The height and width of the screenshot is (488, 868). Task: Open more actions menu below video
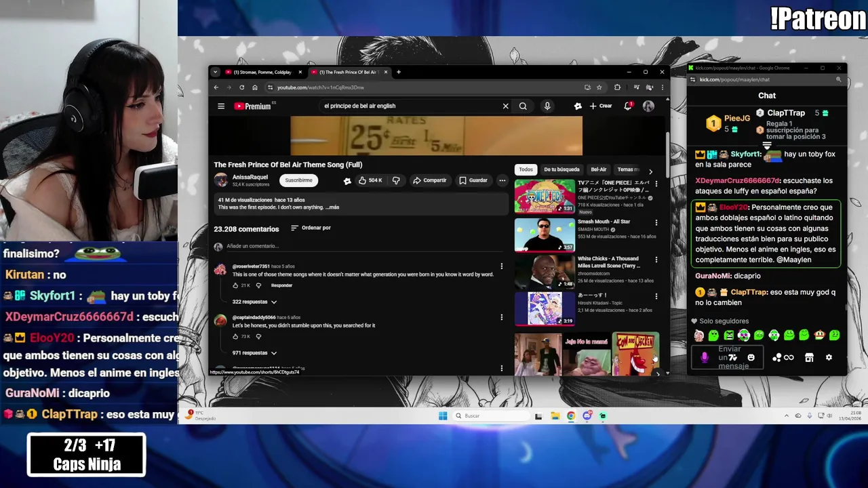coord(502,180)
